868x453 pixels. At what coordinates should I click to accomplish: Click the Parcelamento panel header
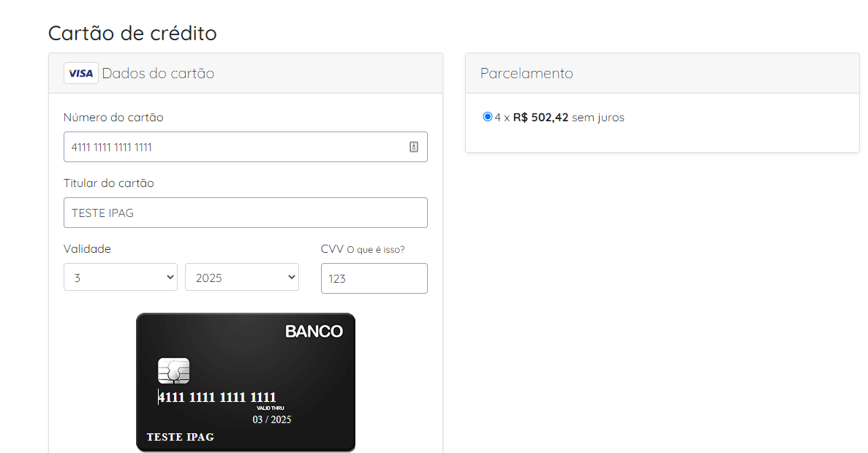pos(662,73)
